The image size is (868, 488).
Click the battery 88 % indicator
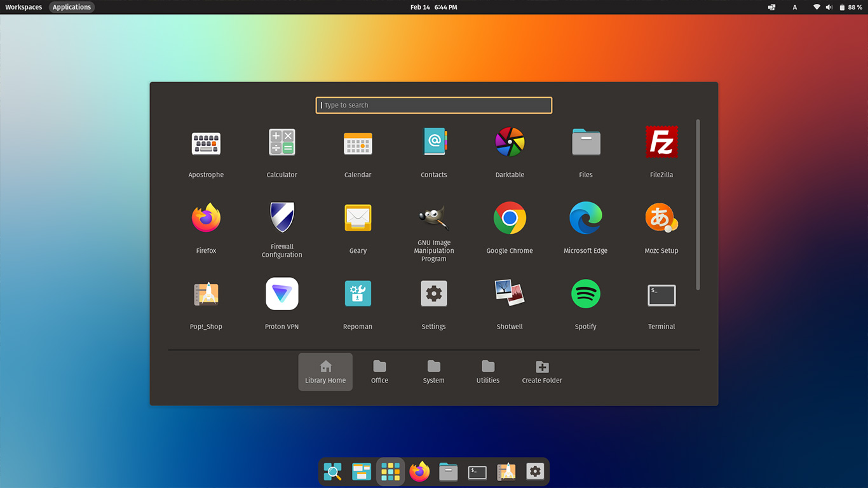(850, 7)
